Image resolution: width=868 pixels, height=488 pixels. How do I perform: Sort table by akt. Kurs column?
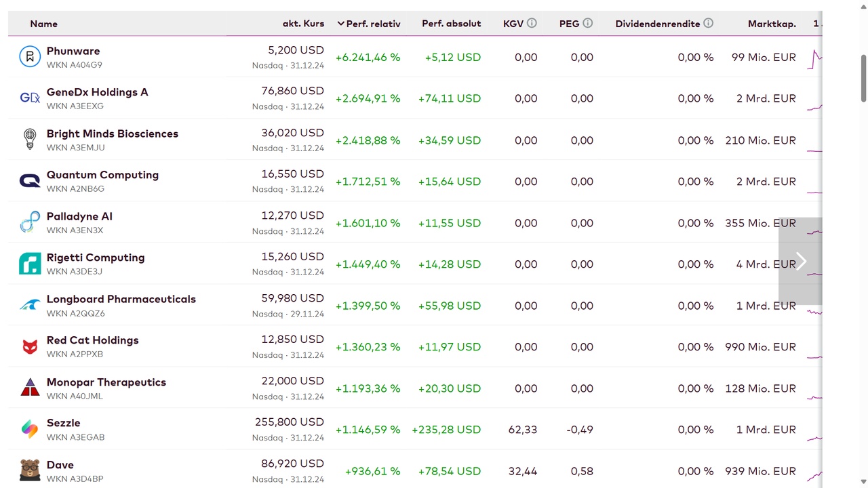coord(303,24)
